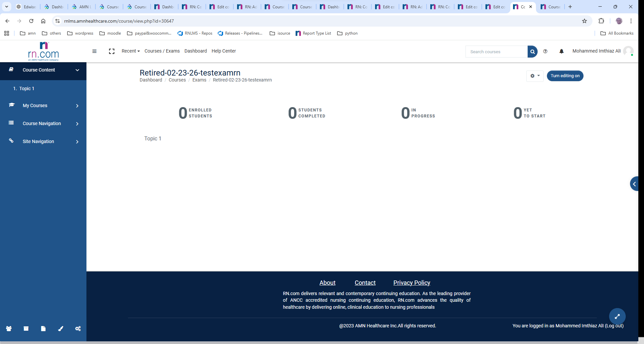Expand the right side drawer arrow
Viewport: 644px width, 344px height.
(x=634, y=184)
